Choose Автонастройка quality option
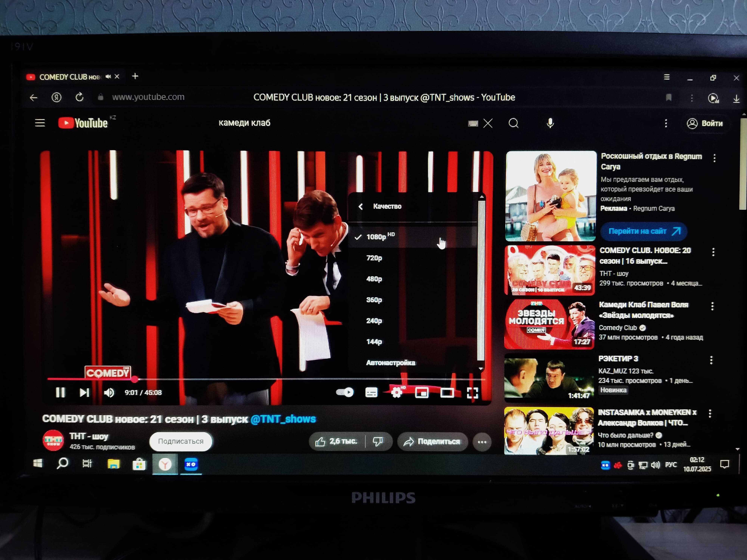747x560 pixels. (x=412, y=363)
